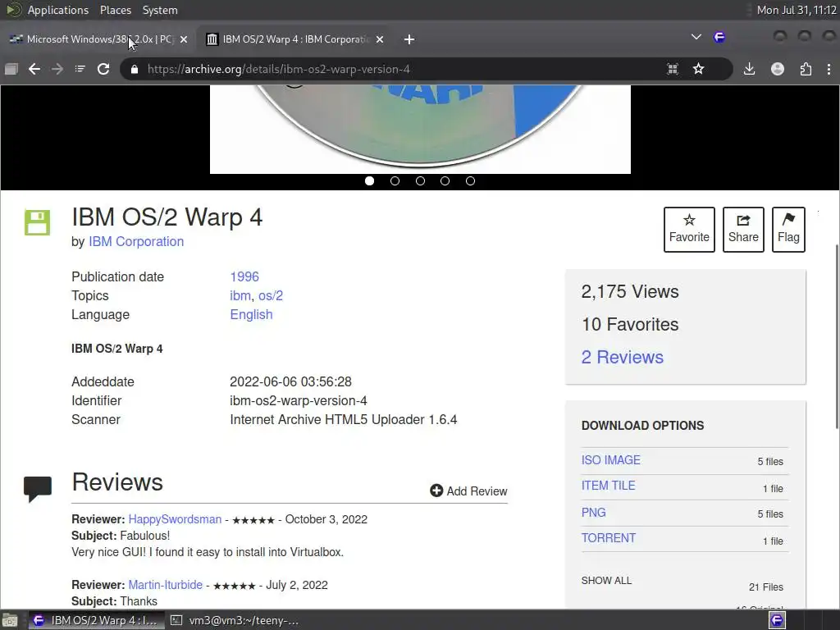840x630 pixels.
Task: Expand SHOW ALL download files
Action: coord(606,580)
